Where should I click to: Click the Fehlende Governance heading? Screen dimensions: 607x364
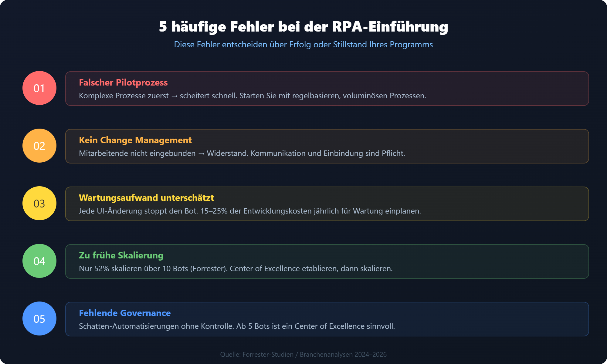pos(125,313)
